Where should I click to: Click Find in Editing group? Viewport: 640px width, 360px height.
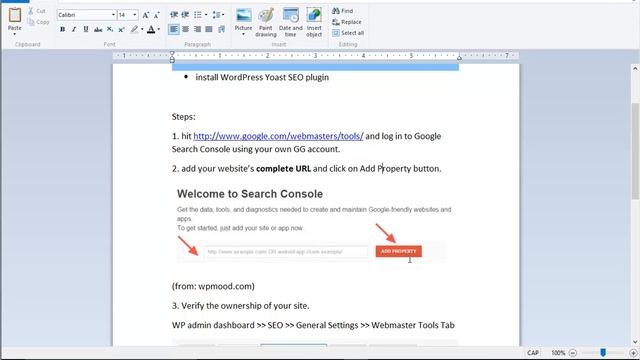[x=343, y=11]
